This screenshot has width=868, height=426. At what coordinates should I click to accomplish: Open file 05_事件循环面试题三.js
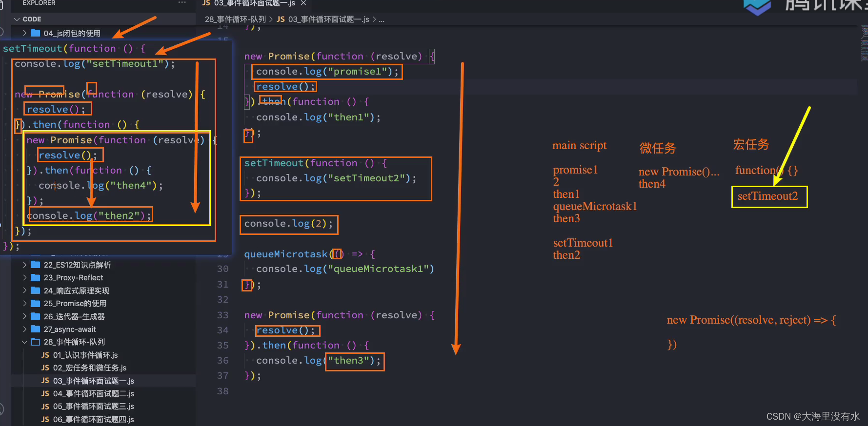pos(94,406)
